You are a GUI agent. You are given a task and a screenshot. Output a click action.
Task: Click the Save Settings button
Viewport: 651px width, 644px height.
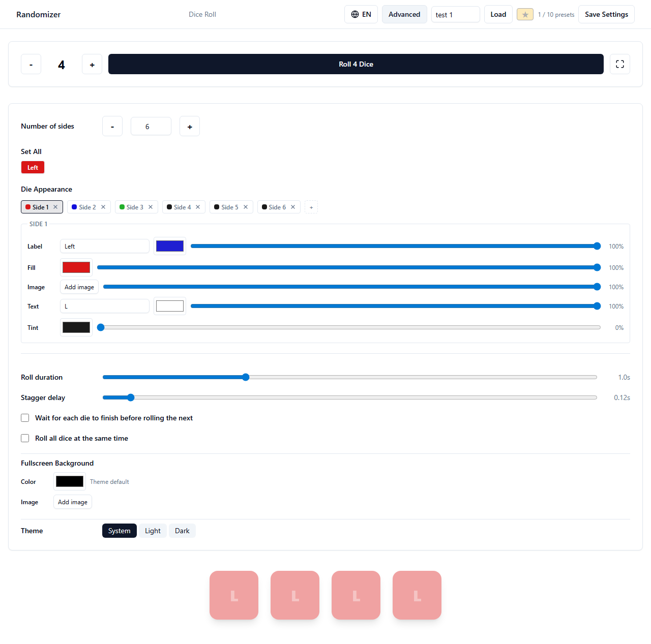tap(606, 14)
